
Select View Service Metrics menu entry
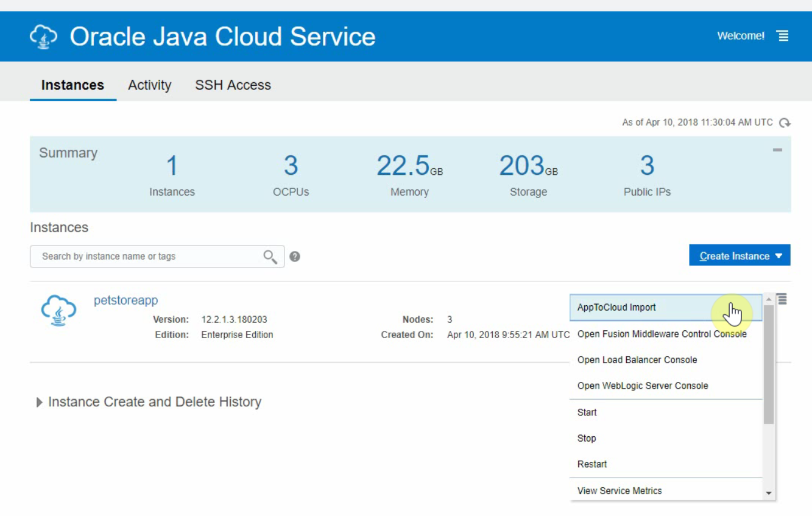pos(666,490)
